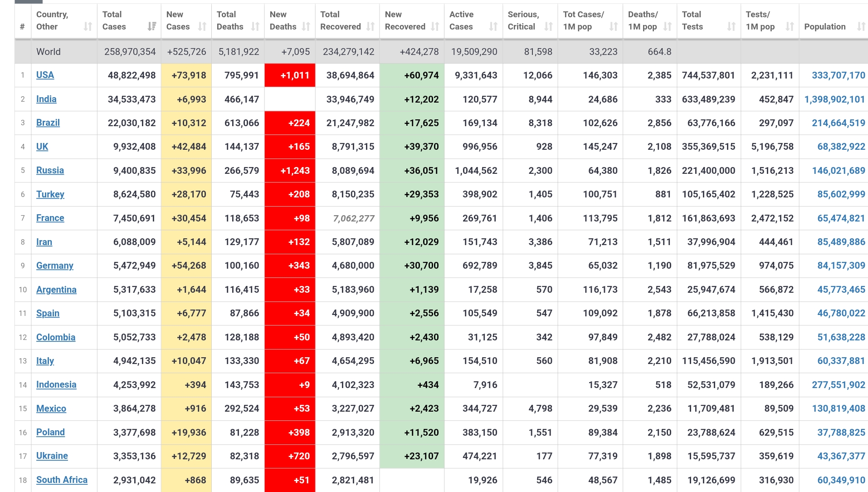
Task: Open the USA country link
Action: click(x=45, y=75)
